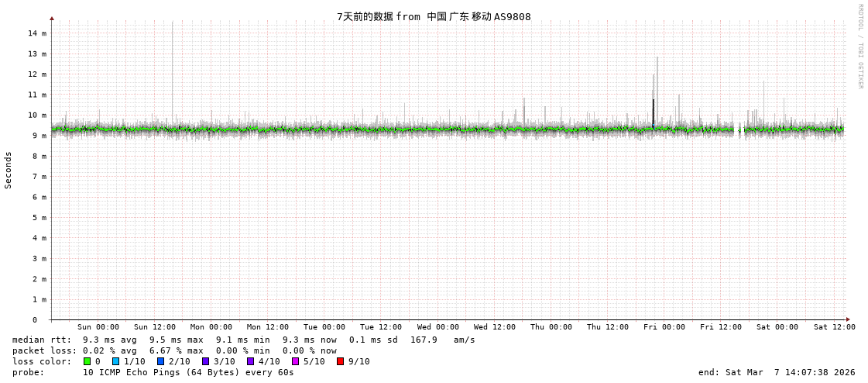Click the '6.67 % max' packet loss value
Viewport: 868px width, 383px height.
click(176, 351)
